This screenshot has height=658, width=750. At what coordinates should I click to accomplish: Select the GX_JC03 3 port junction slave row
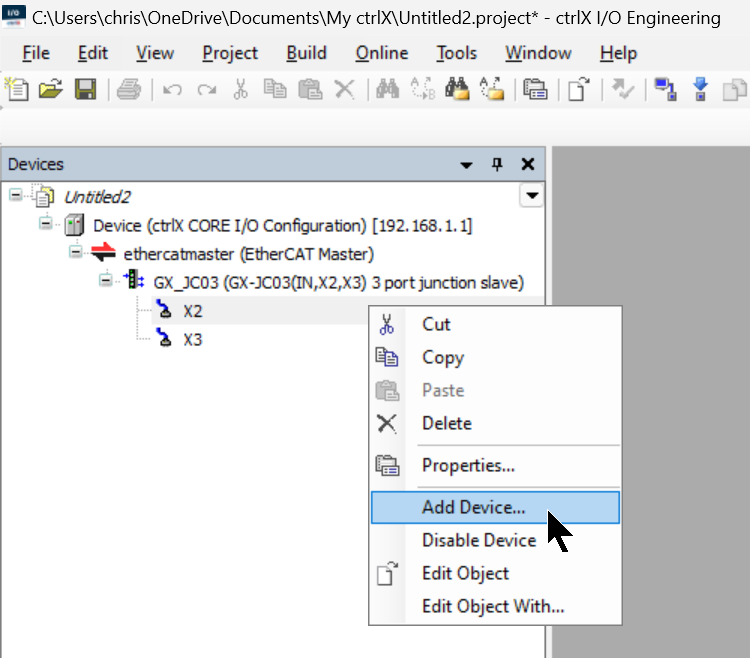tap(339, 283)
